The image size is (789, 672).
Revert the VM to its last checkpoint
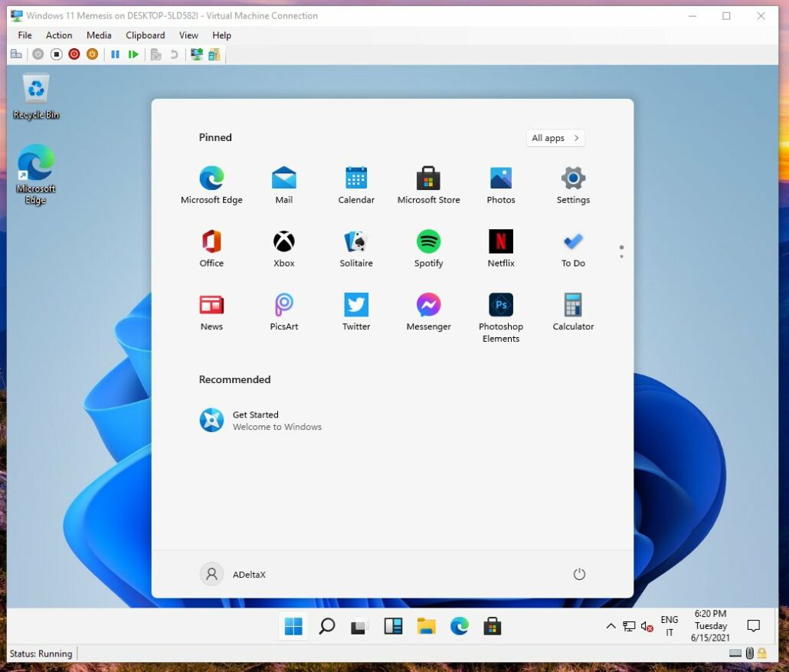tap(172, 54)
